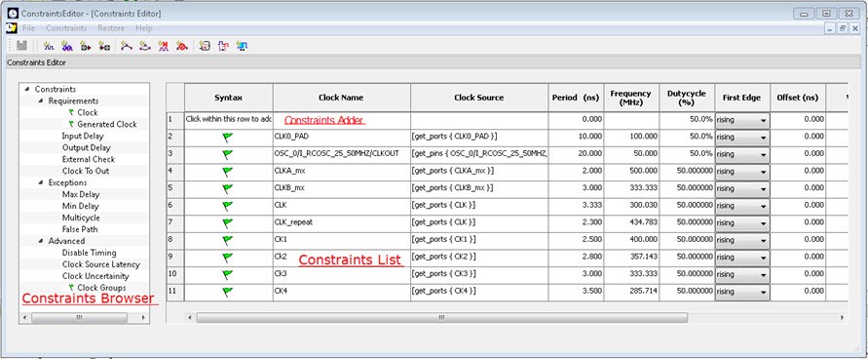Image resolution: width=868 pixels, height=359 pixels.
Task: Click the Add Disable Timing toolbar icon
Action: pos(205,46)
